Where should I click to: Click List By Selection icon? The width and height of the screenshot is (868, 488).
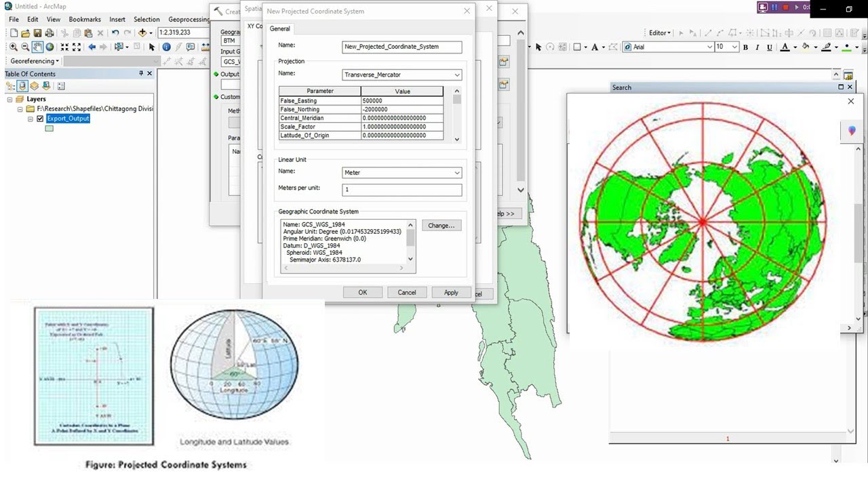click(x=45, y=86)
